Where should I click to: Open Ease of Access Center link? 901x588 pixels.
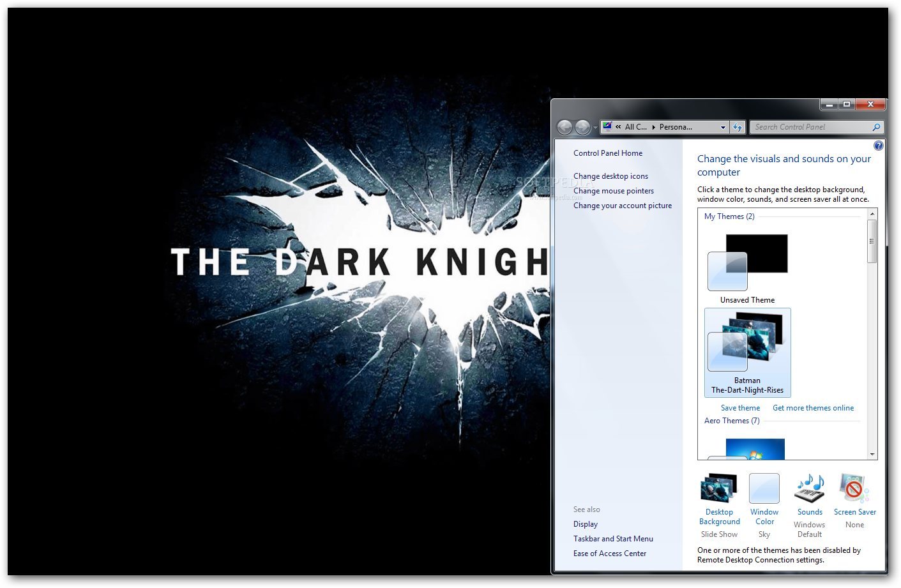pos(610,554)
